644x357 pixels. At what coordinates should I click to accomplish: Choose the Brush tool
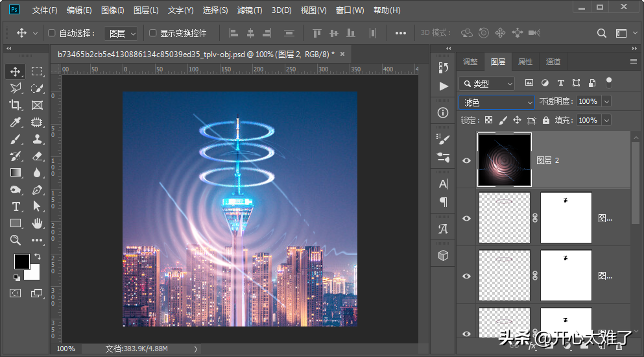coord(15,139)
